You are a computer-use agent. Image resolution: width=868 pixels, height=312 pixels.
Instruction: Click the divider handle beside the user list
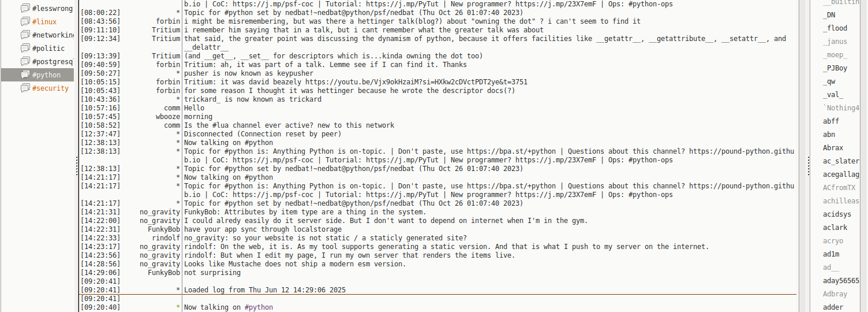[808, 168]
